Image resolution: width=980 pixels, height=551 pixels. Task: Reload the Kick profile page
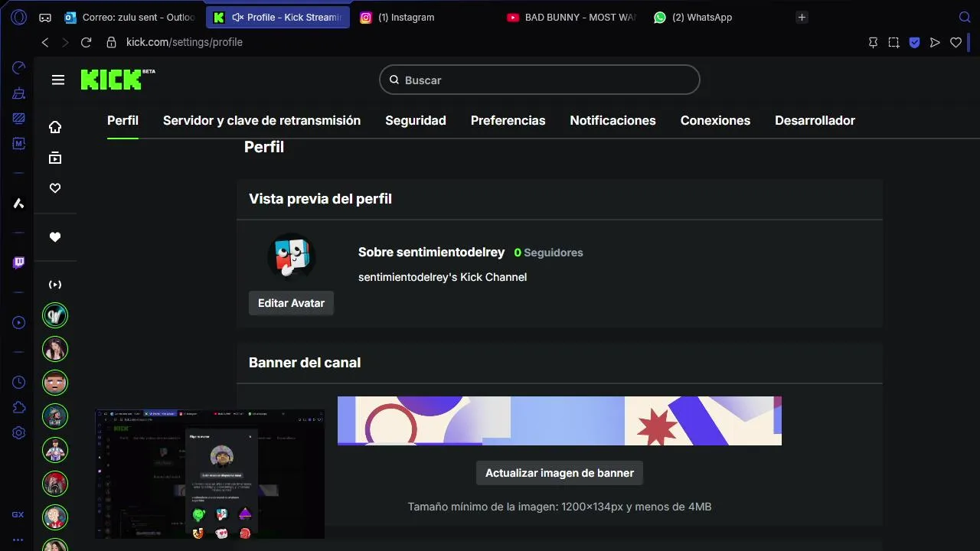point(86,43)
